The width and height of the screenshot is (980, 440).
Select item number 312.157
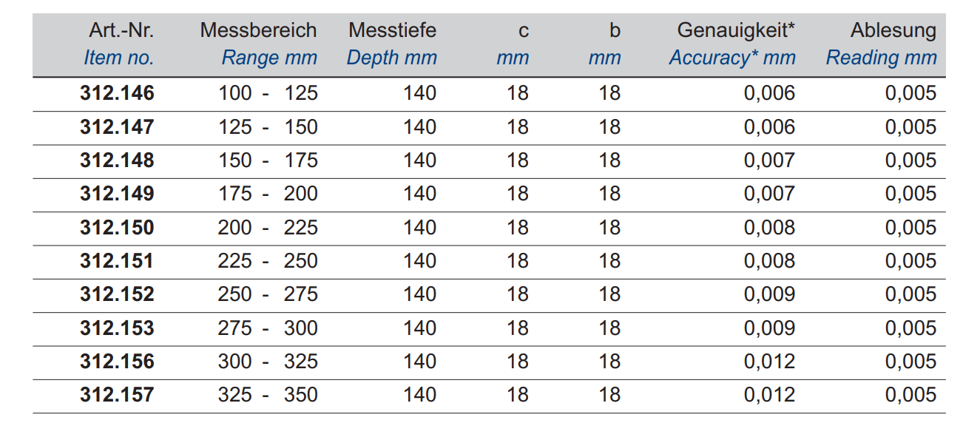click(x=117, y=395)
